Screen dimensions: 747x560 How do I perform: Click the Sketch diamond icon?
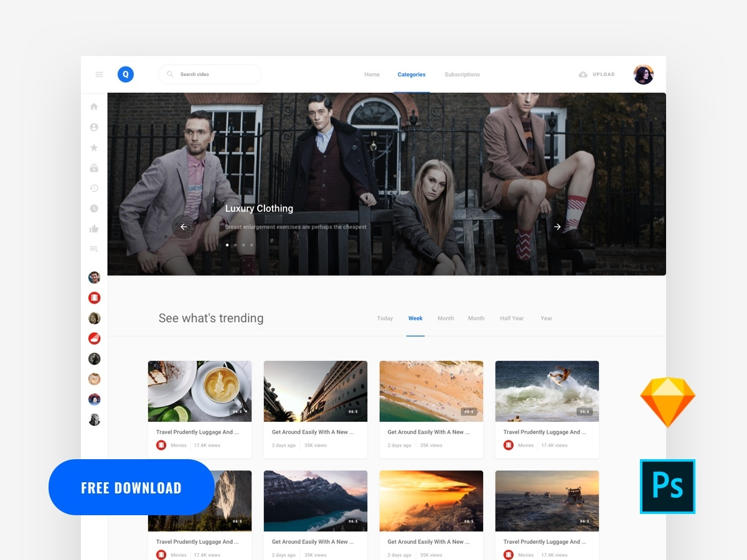tap(668, 402)
